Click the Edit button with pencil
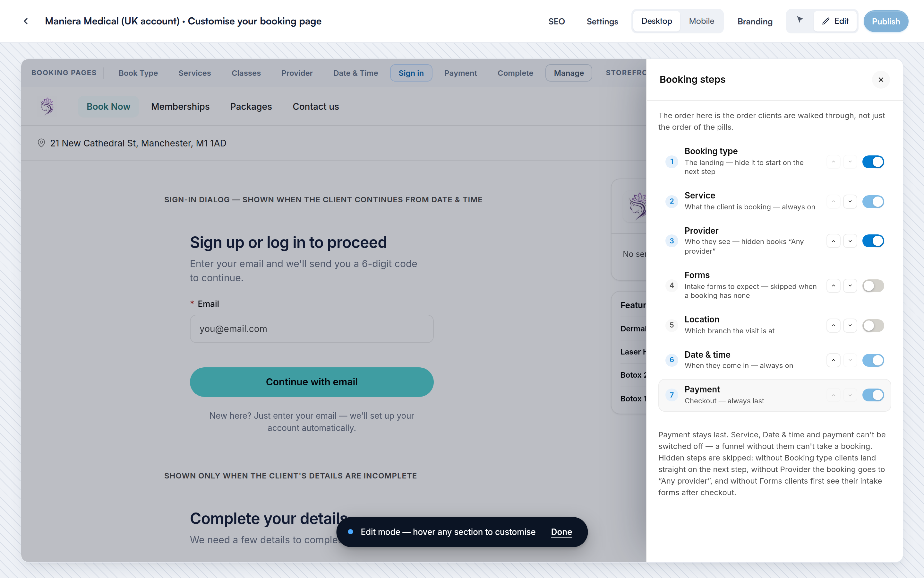 [x=835, y=21]
